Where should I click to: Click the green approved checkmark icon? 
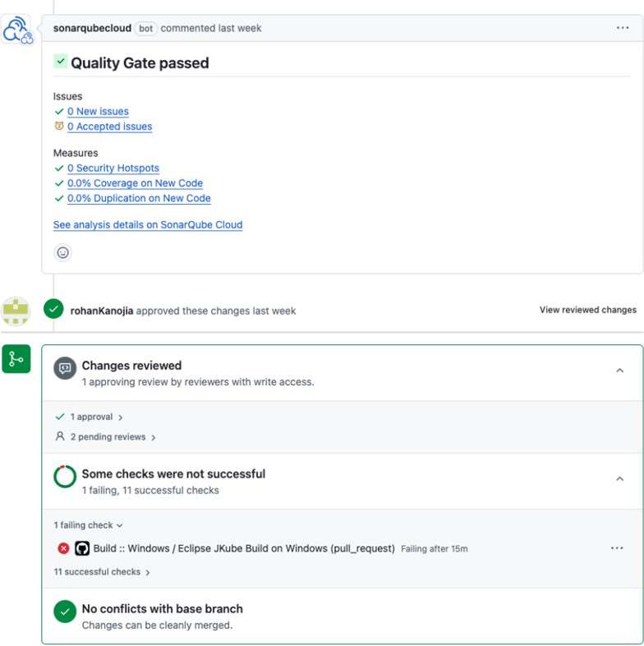(53, 310)
